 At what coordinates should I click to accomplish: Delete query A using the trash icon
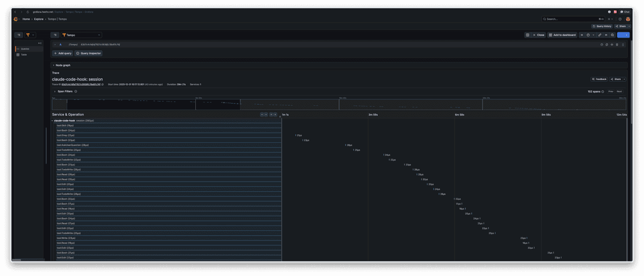click(617, 45)
